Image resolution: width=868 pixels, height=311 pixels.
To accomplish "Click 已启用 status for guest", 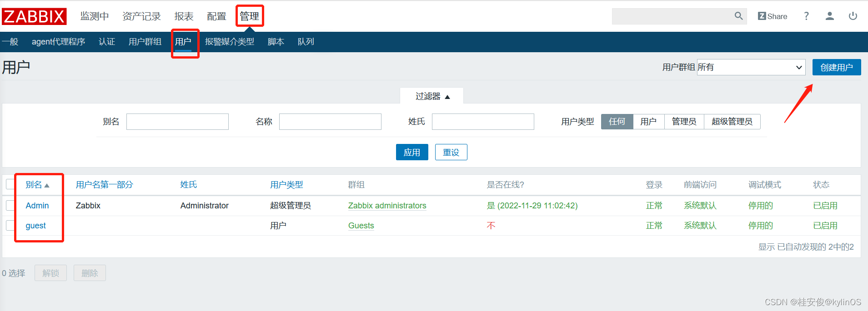I will click(x=825, y=226).
